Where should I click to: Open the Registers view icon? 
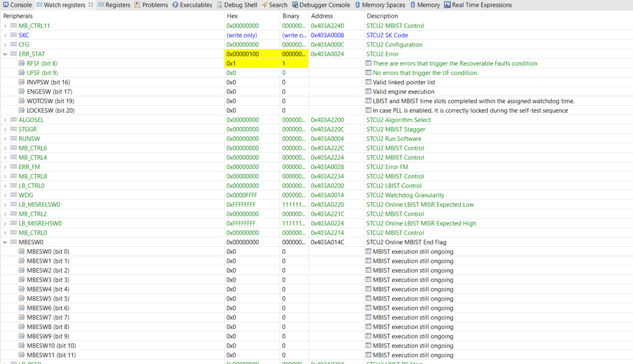101,5
